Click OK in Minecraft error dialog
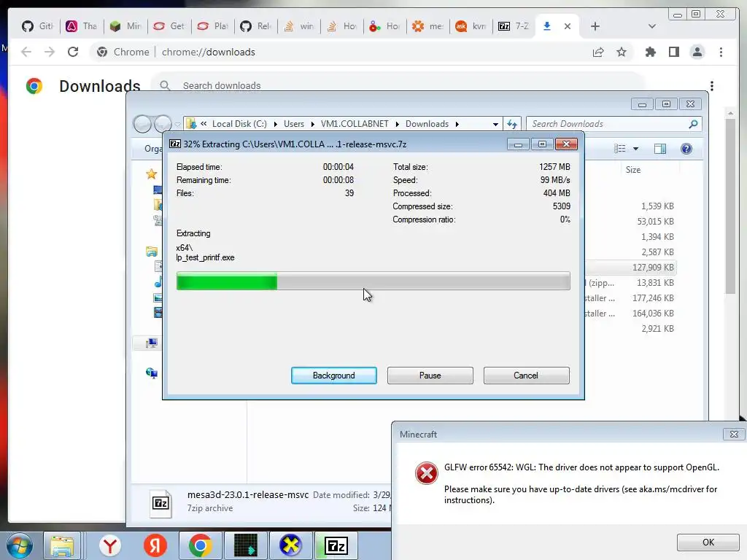 click(708, 542)
